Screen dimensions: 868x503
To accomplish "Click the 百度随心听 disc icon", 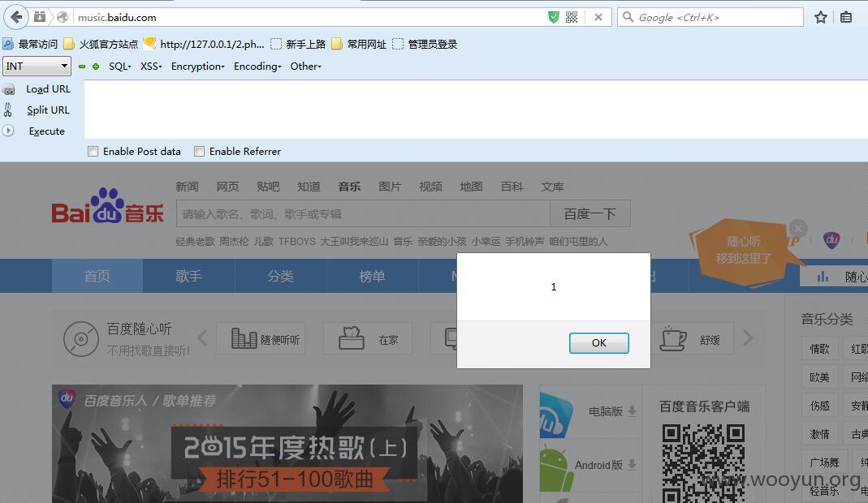I will (81, 338).
